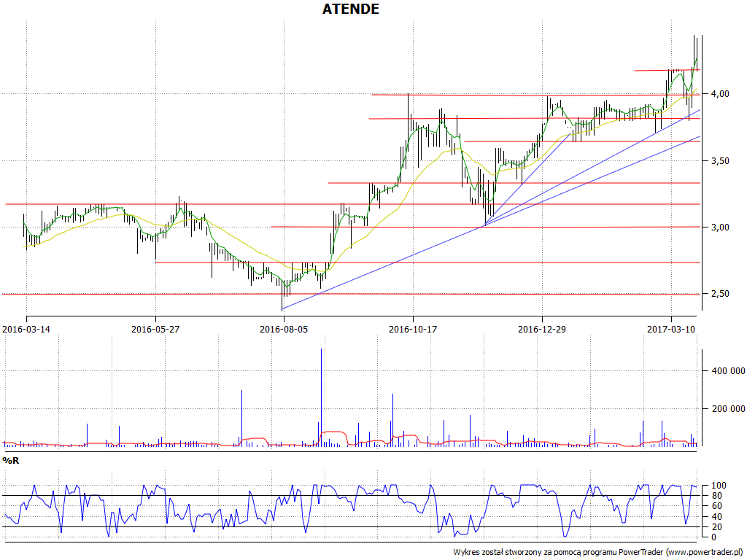Click the ATENDE chart title
The width and height of the screenshot is (747, 560).
(351, 9)
